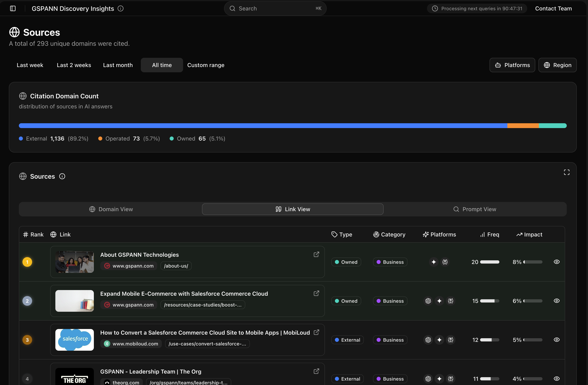Toggle the sidebar panel icon
Image resolution: width=588 pixels, height=385 pixels.
tap(13, 8)
